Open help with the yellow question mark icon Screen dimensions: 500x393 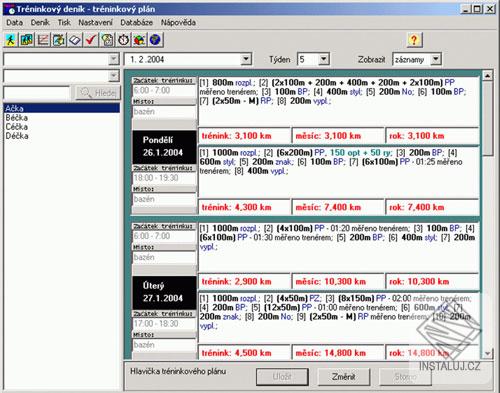point(414,40)
